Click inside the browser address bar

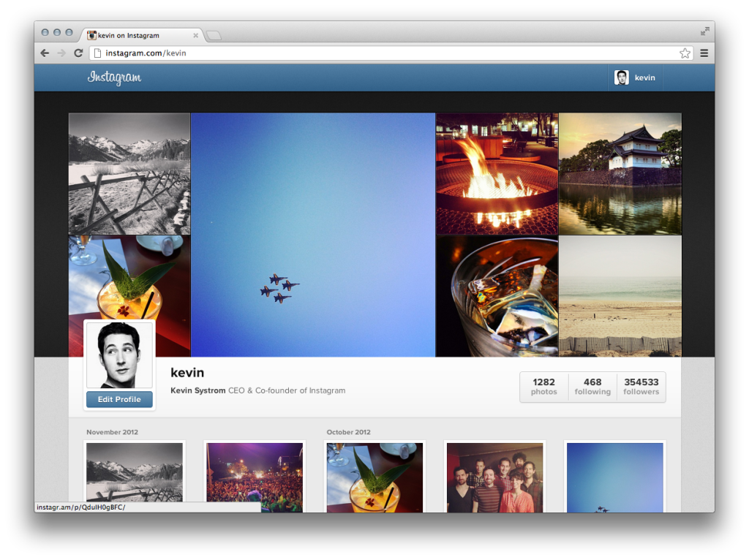click(x=293, y=53)
